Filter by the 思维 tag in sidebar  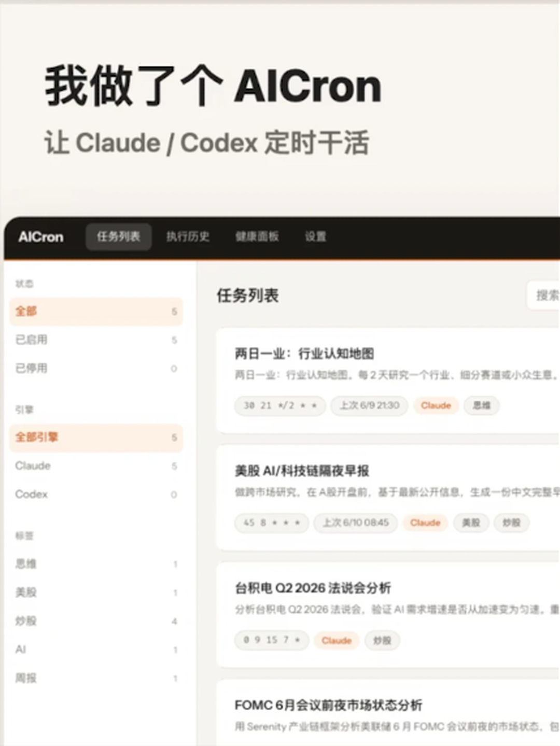(x=96, y=564)
